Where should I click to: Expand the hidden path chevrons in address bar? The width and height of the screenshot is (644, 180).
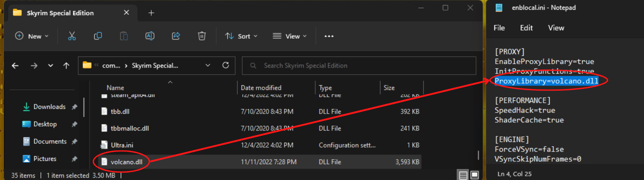point(97,65)
